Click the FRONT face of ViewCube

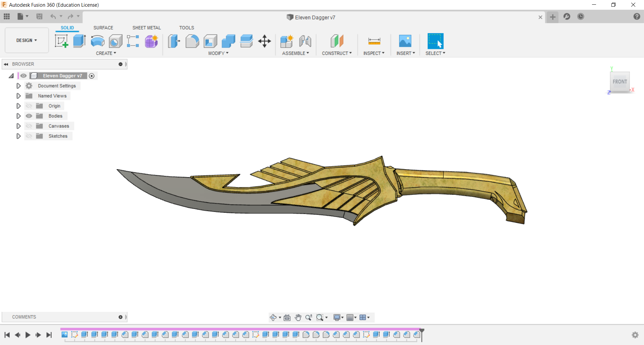(x=620, y=81)
